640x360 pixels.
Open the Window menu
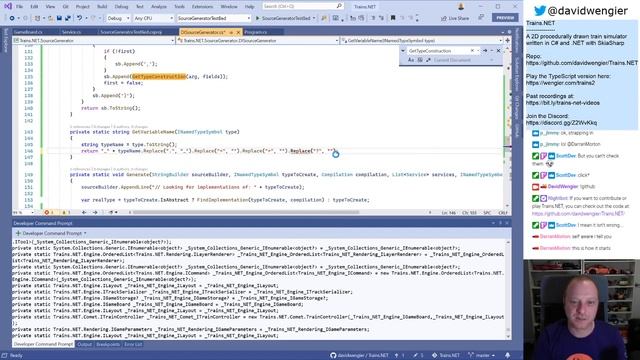[x=229, y=7]
